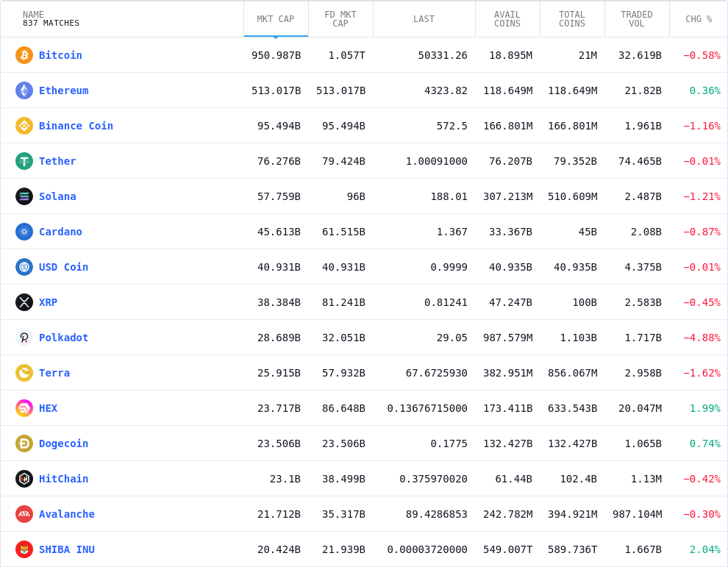Viewport: 728px width, 567px height.
Task: Open the XRP name link
Action: (x=48, y=302)
